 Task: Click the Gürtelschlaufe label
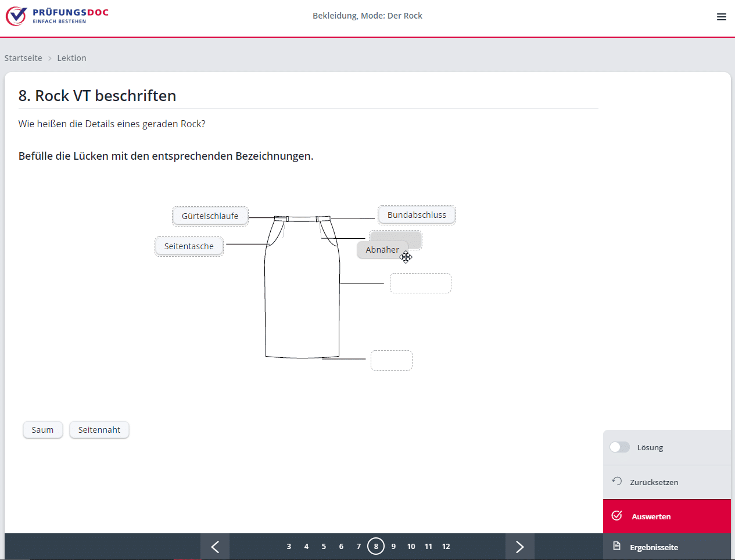(x=210, y=216)
